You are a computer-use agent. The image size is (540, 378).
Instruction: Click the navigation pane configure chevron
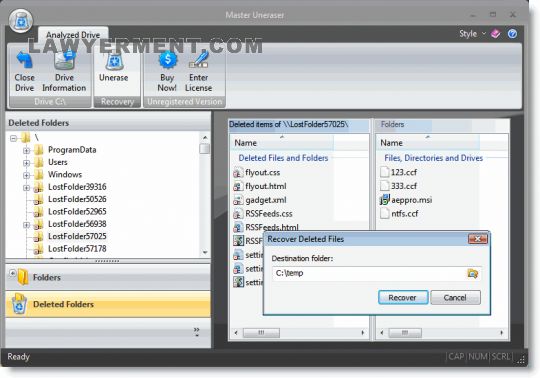coord(196,331)
